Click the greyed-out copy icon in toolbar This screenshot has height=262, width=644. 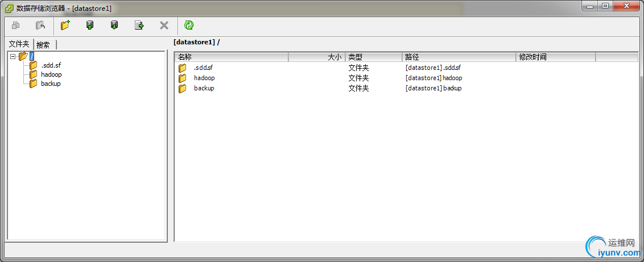[x=15, y=26]
